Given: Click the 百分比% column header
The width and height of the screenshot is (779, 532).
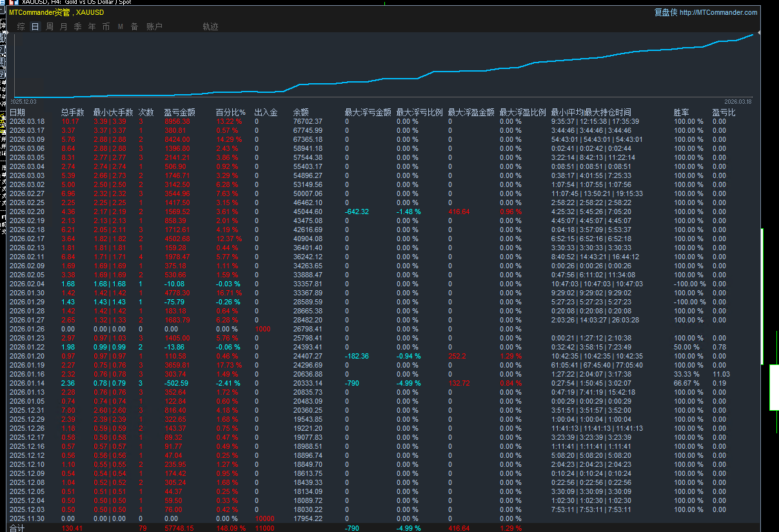Looking at the screenshot, I should click(230, 112).
